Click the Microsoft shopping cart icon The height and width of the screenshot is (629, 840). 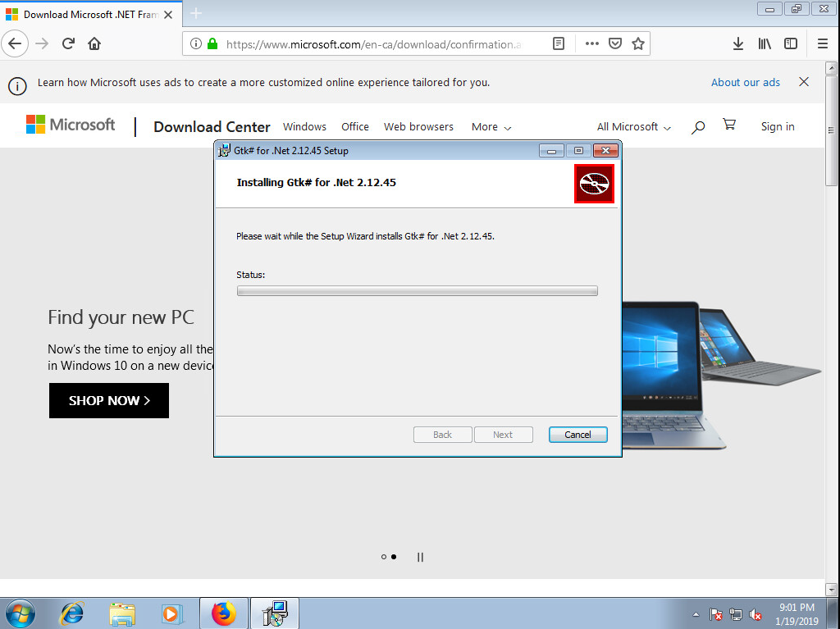728,125
